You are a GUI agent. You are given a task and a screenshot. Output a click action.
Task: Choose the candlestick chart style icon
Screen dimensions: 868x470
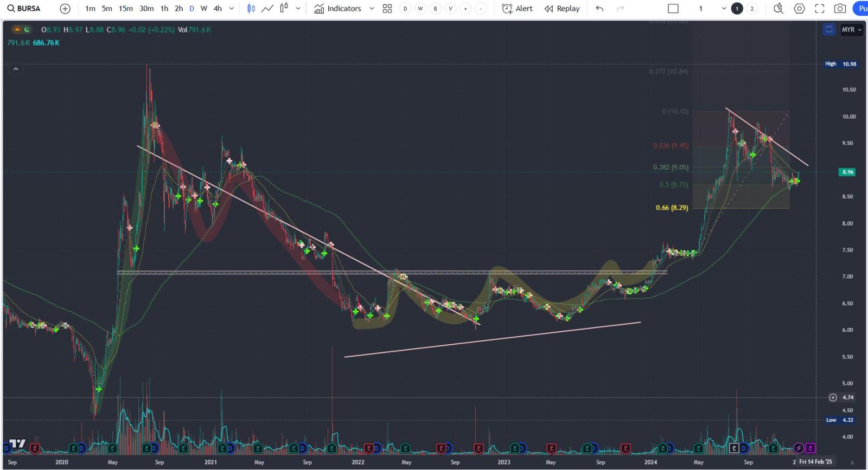tap(251, 9)
